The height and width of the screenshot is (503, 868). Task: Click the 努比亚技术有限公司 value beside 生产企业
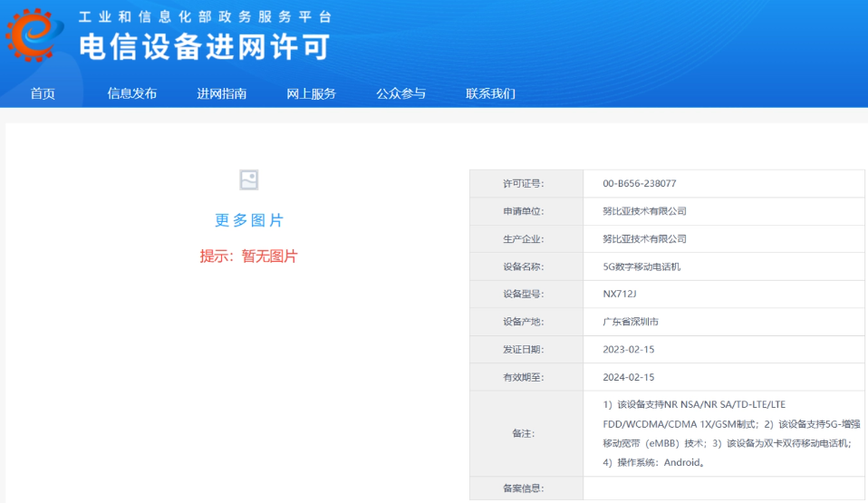tap(644, 238)
